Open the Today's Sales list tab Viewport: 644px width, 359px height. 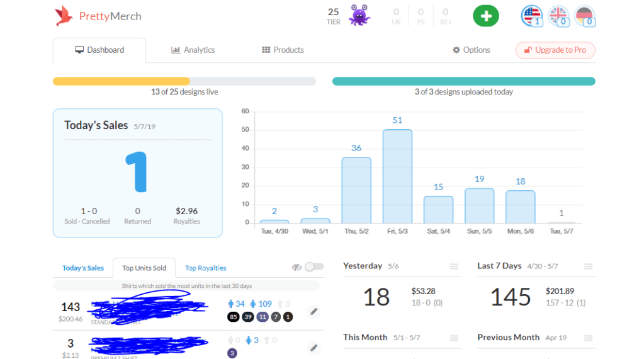click(x=83, y=268)
